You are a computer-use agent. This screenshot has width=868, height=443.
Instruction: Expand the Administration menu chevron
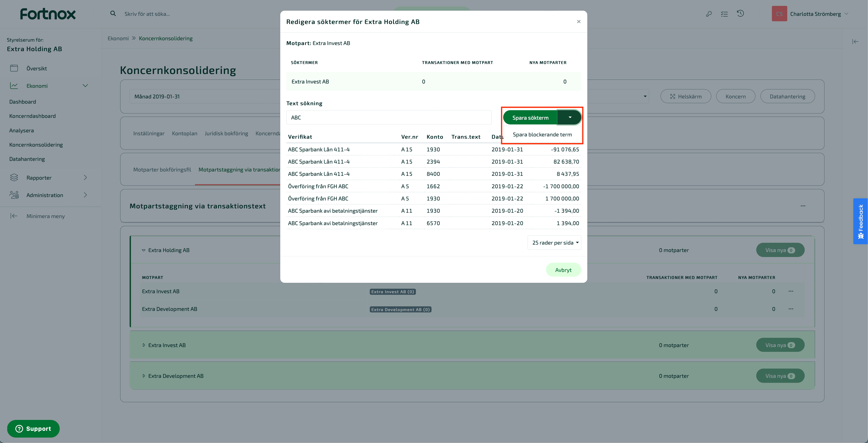pyautogui.click(x=85, y=195)
